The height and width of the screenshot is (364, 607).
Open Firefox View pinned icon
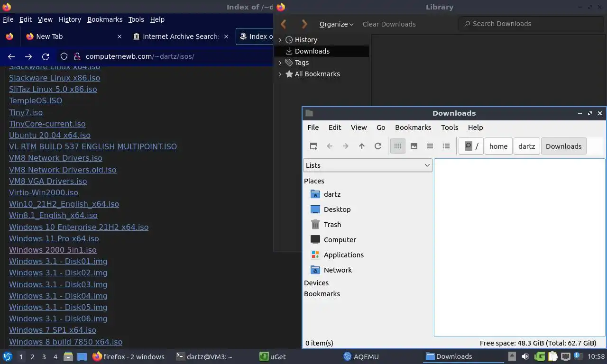tap(9, 36)
